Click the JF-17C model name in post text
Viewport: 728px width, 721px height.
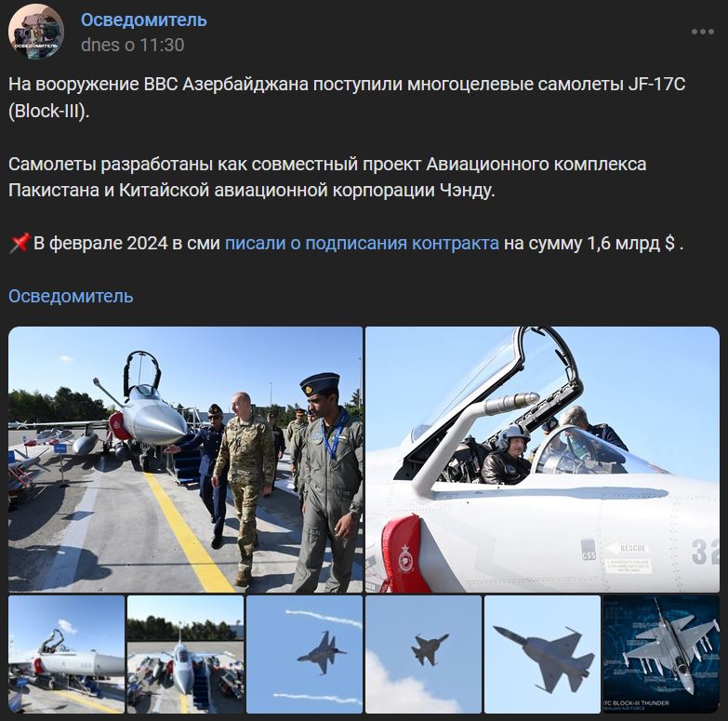(656, 85)
